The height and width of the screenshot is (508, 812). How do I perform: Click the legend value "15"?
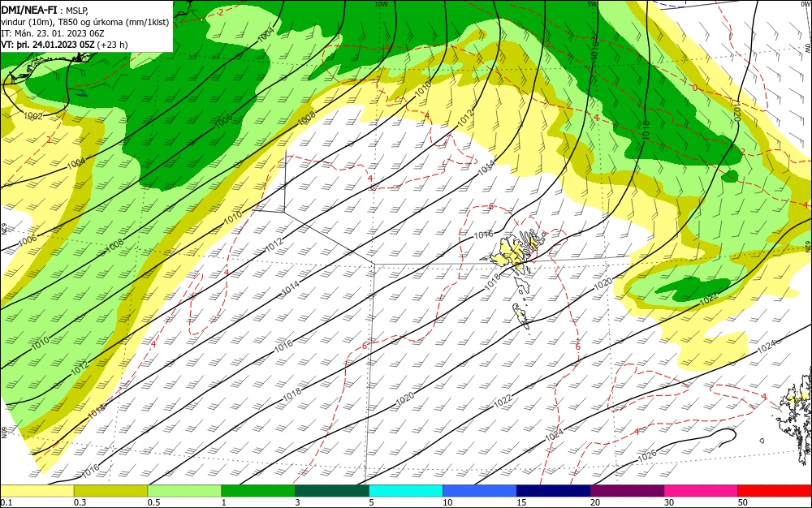click(x=521, y=502)
